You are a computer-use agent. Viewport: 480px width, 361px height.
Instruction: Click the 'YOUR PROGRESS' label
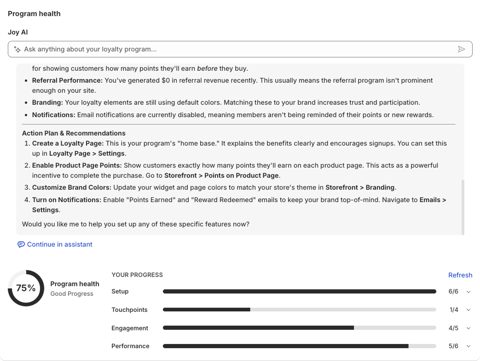coord(137,275)
